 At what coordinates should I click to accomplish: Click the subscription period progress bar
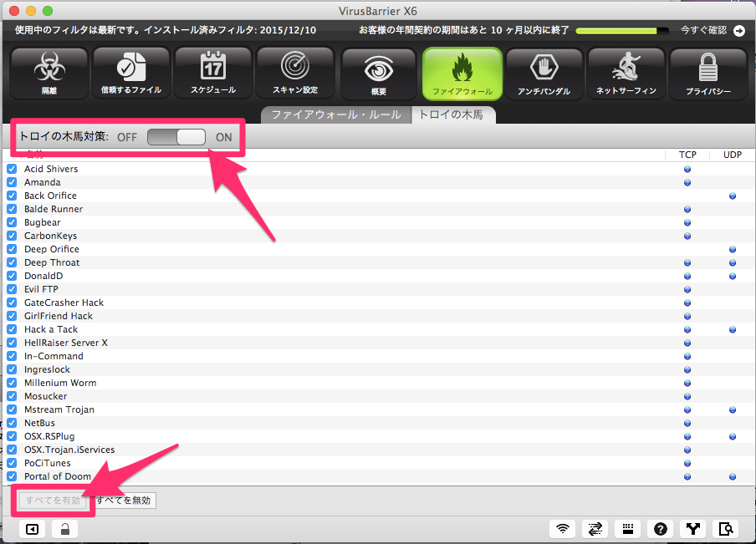(x=622, y=31)
